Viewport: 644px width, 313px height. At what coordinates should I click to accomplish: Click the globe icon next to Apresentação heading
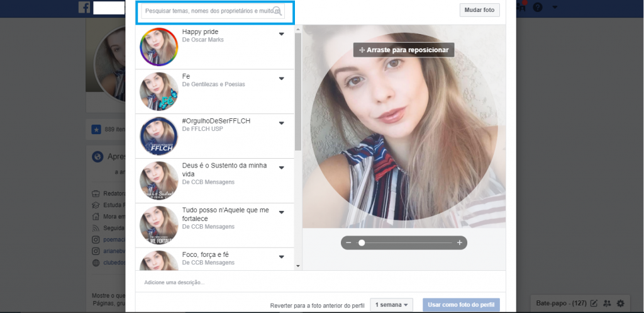coord(97,157)
